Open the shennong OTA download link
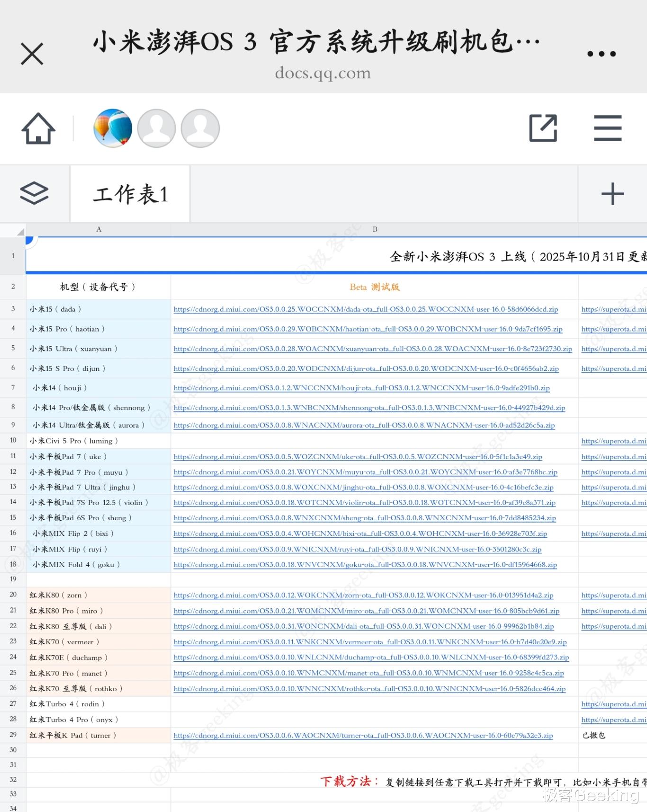The image size is (647, 812). (x=369, y=408)
